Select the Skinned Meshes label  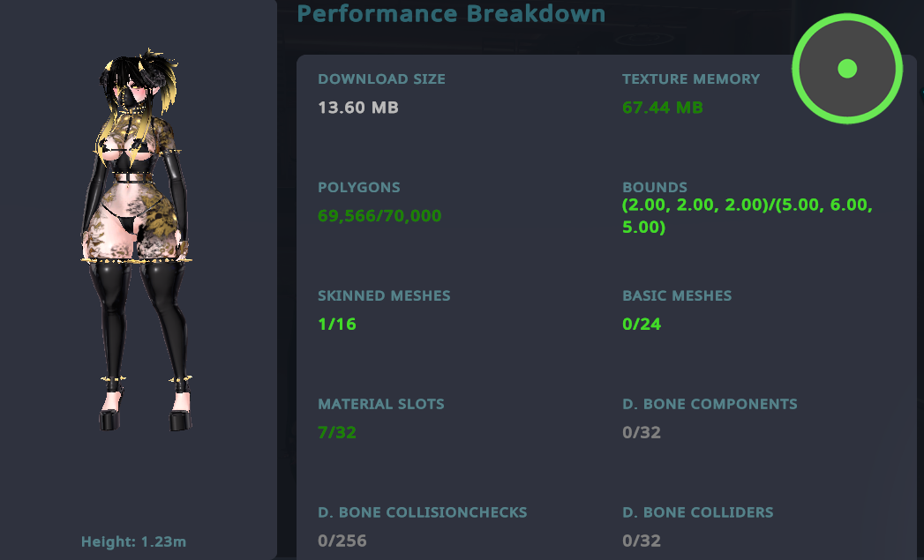[x=384, y=296]
